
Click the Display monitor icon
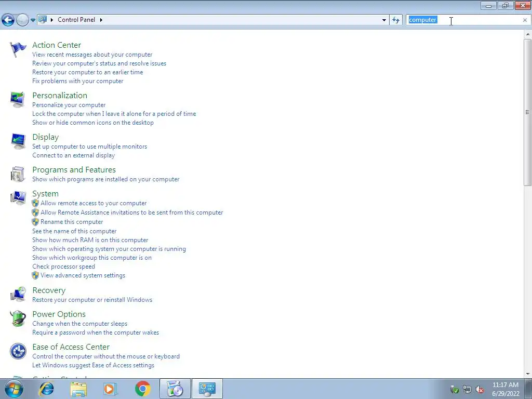coord(18,141)
